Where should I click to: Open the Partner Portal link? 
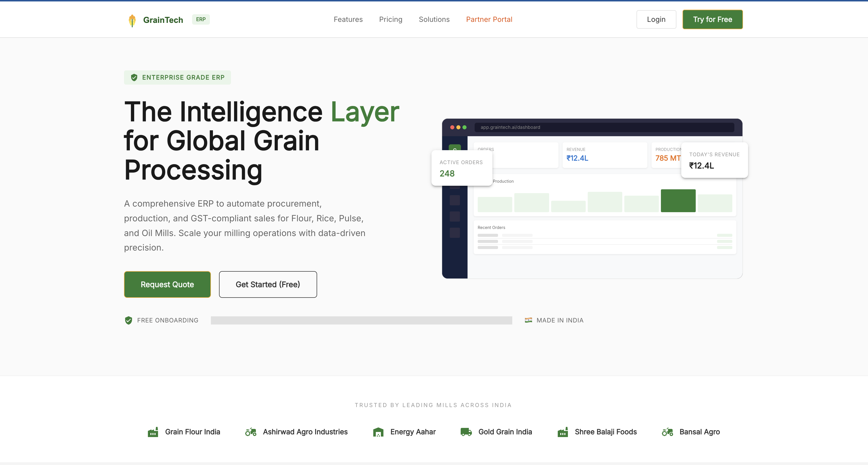pyautogui.click(x=489, y=19)
